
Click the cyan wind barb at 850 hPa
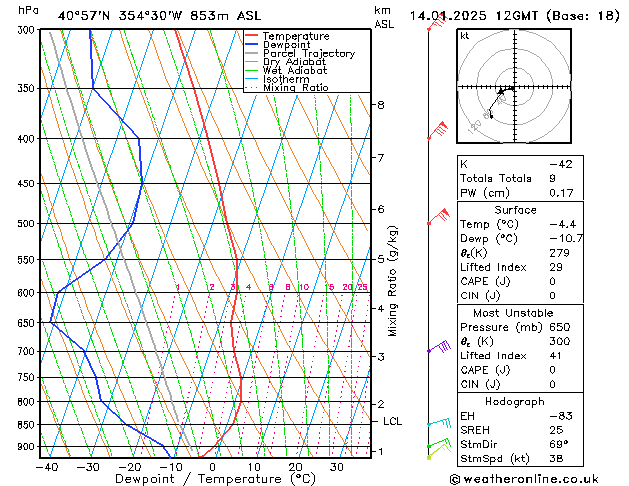439,422
